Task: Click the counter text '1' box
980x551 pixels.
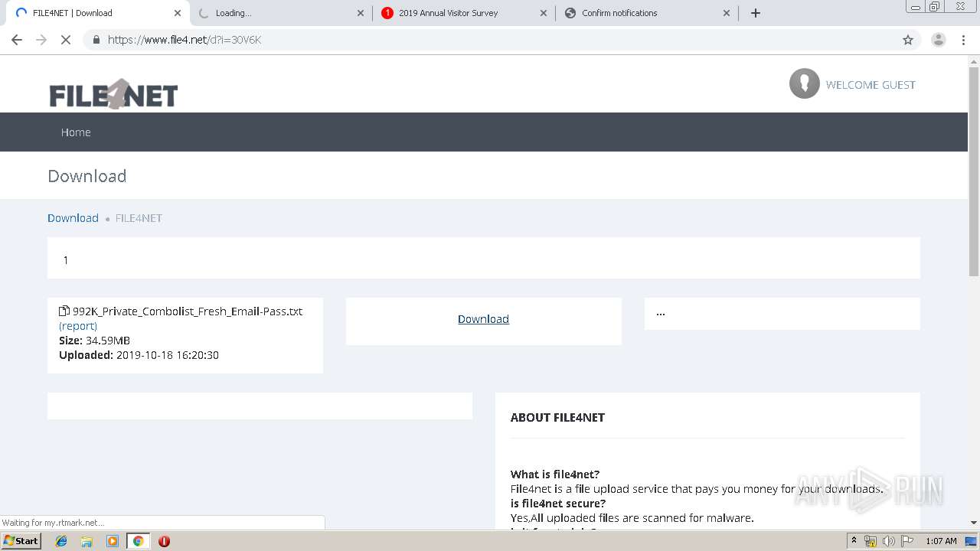Action: coord(483,258)
